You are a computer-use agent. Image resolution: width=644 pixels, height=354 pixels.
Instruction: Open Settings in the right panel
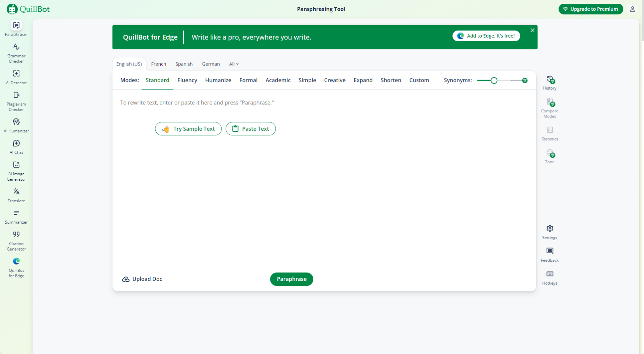coord(549,232)
